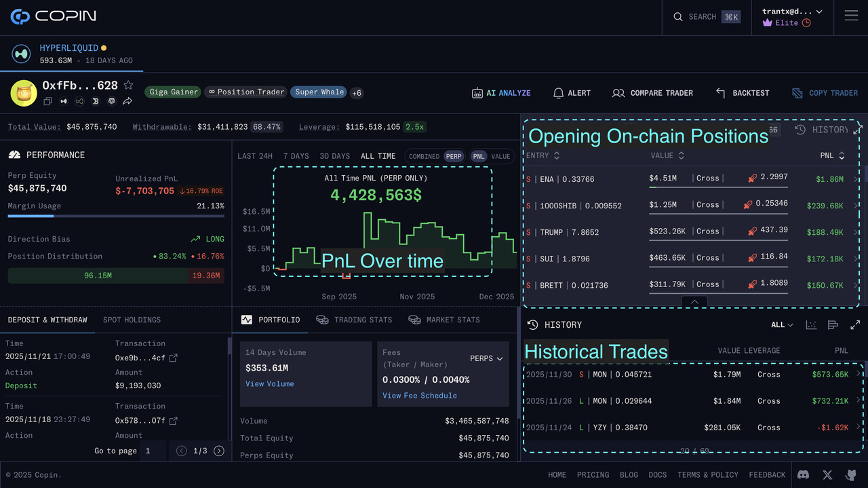
Task: Open the Docs footer link
Action: pyautogui.click(x=657, y=475)
